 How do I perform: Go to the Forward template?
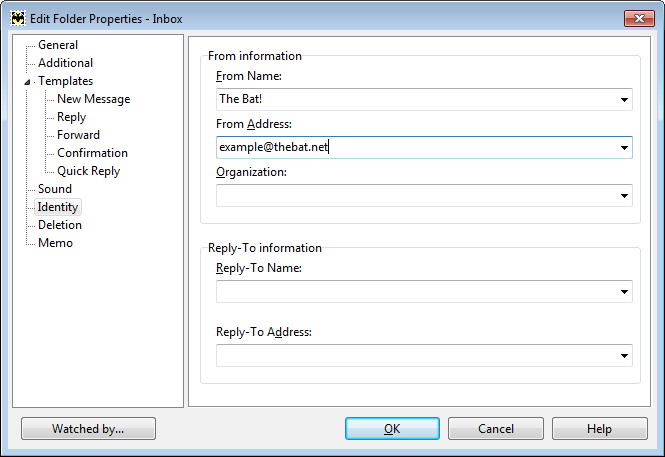pyautogui.click(x=78, y=135)
